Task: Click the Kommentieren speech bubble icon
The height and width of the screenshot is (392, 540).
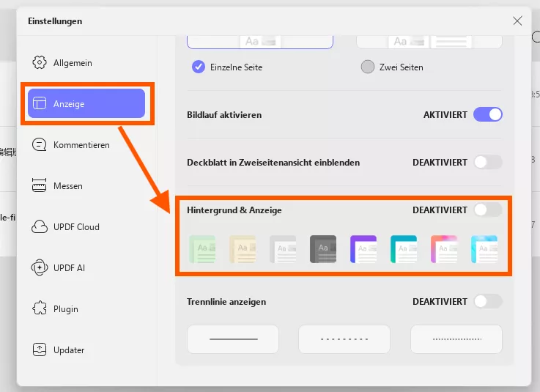Action: 40,144
